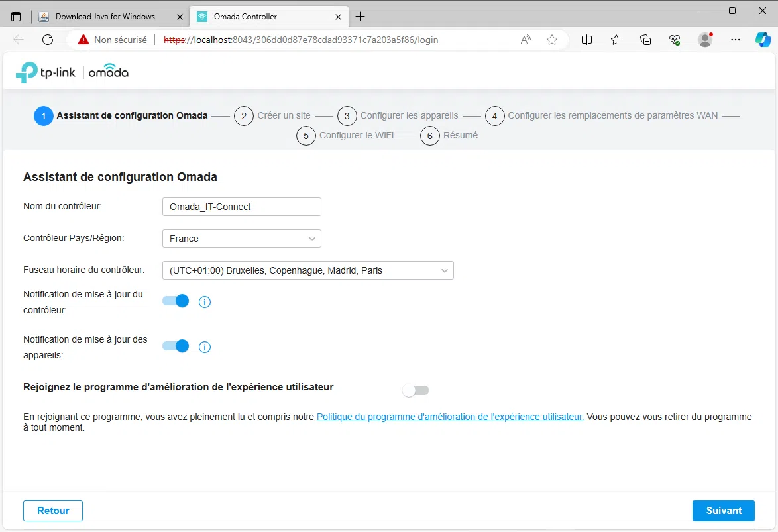Image resolution: width=778 pixels, height=532 pixels.
Task: Disable device update notification toggle
Action: 176,346
